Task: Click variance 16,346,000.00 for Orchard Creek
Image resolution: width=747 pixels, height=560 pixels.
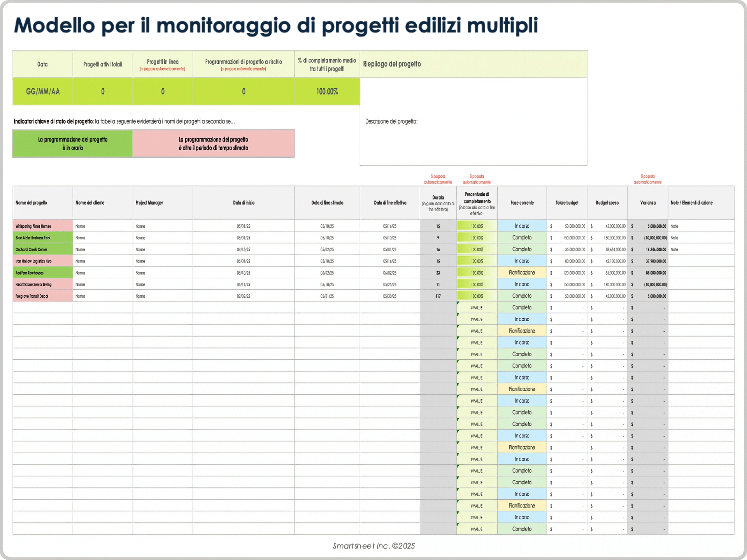Action: point(648,249)
